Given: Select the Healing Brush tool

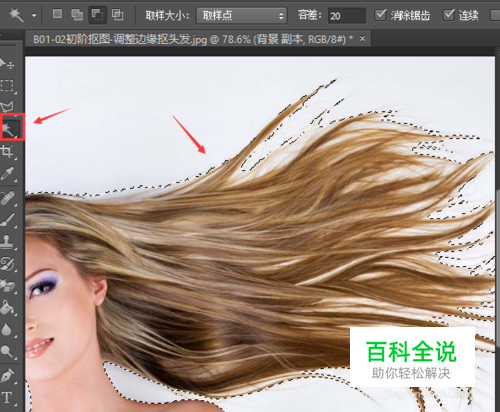Looking at the screenshot, I should coord(7,198).
